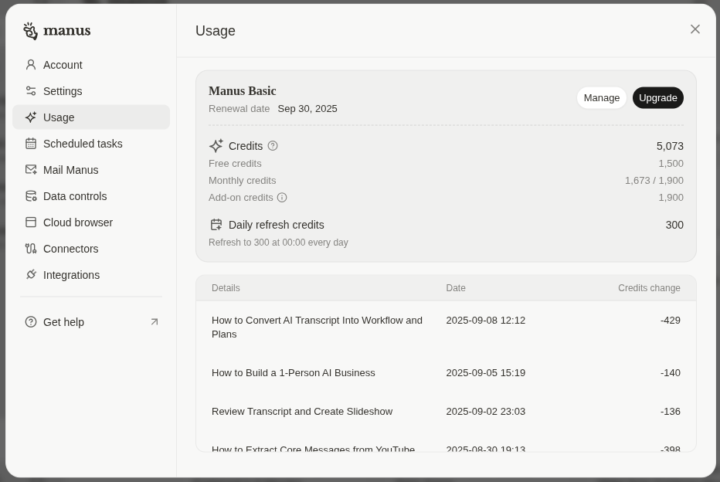Select Data controls in sidebar
720x482 pixels.
point(91,196)
